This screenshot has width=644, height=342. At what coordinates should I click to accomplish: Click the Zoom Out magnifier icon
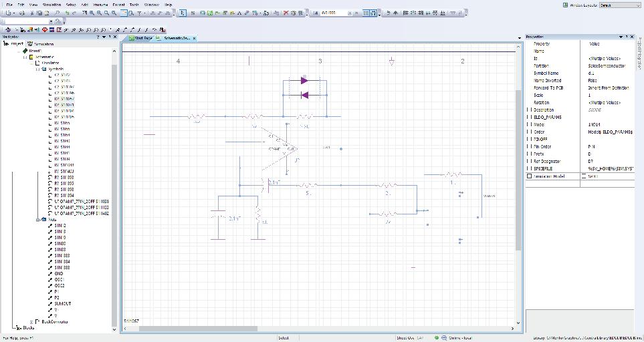tap(99, 13)
